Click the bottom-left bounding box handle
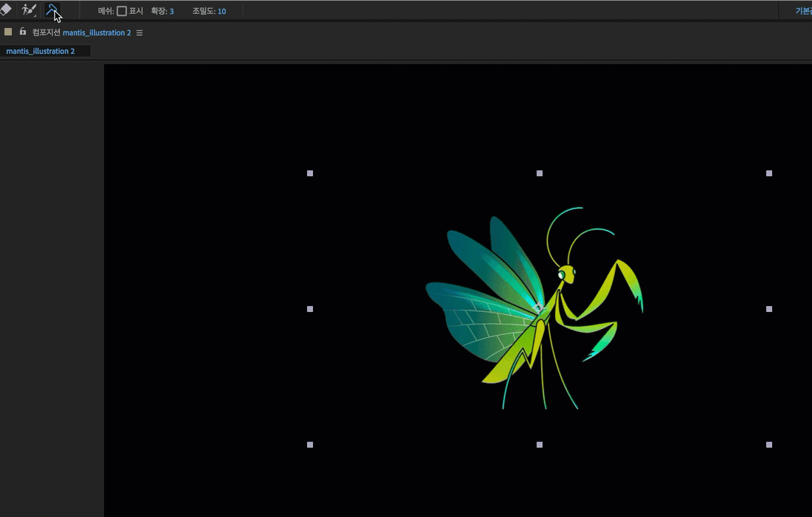The image size is (812, 517). click(310, 445)
